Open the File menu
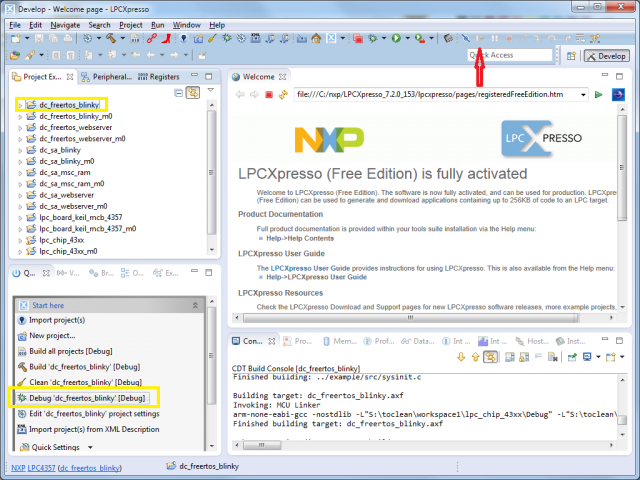The height and width of the screenshot is (480, 640). pyautogui.click(x=15, y=25)
